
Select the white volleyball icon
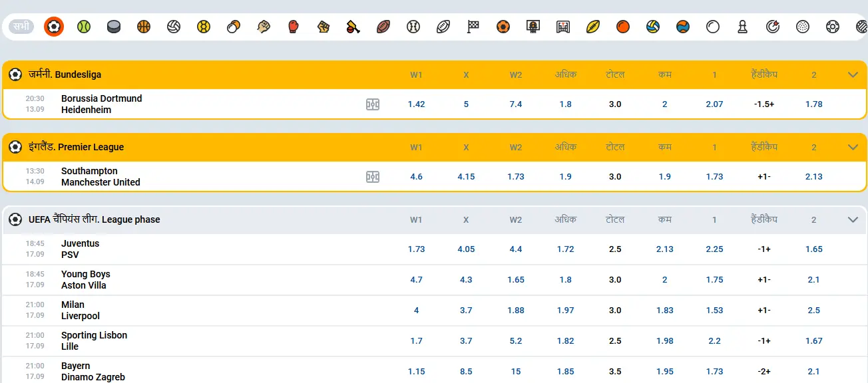(x=174, y=27)
